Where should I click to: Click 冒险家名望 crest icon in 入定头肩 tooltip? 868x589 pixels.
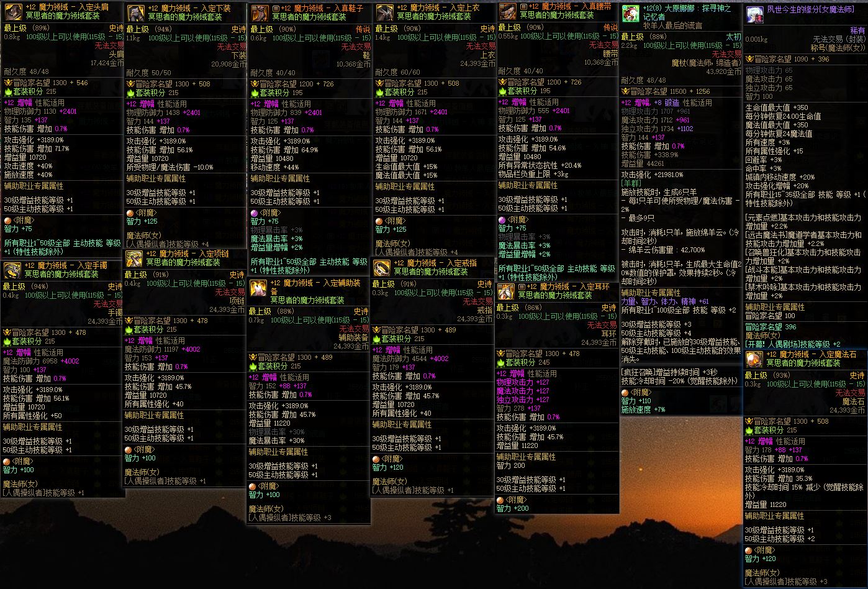(x=7, y=83)
